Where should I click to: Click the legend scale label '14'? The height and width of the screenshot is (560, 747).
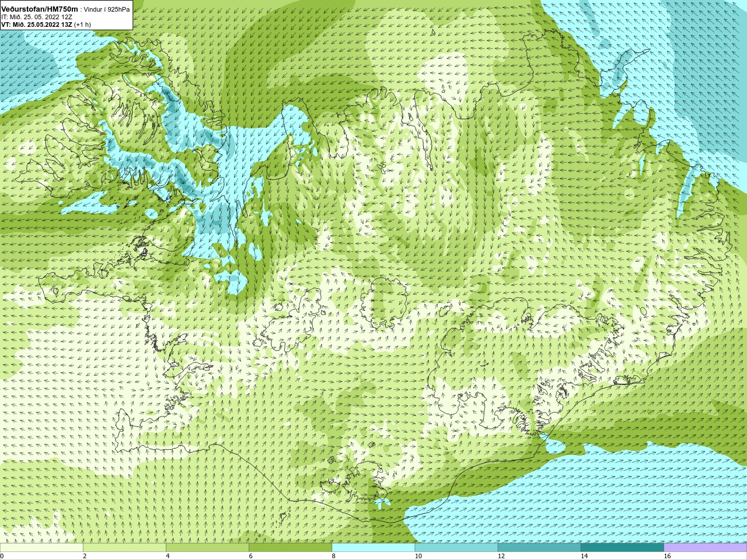pyautogui.click(x=585, y=556)
